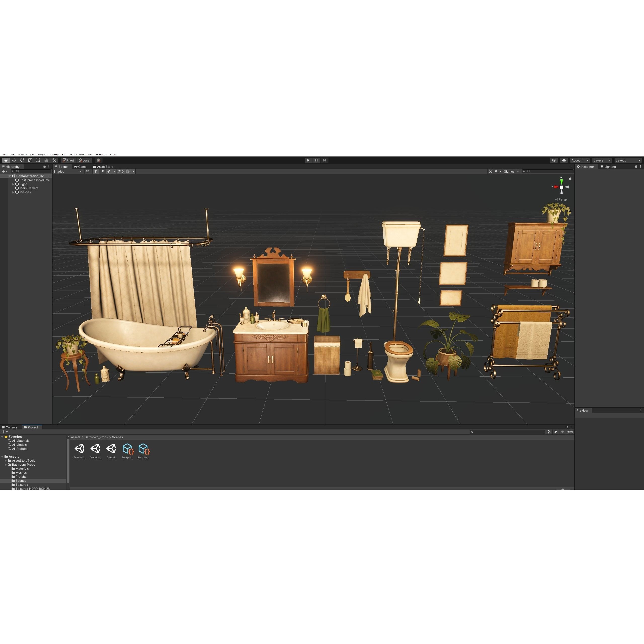Screen dimensions: 644x644
Task: Toggle Pivot/Center handle position
Action: tap(69, 160)
